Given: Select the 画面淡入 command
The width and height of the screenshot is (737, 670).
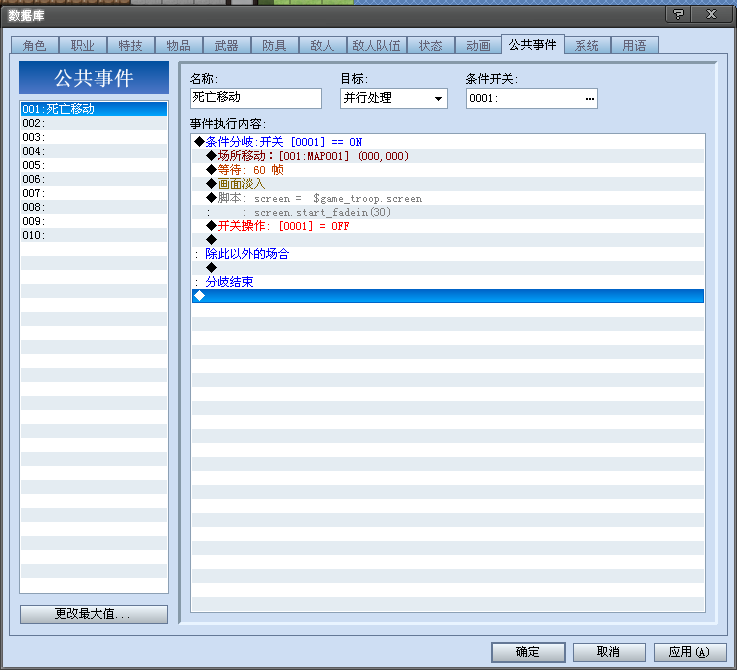Looking at the screenshot, I should [x=448, y=184].
